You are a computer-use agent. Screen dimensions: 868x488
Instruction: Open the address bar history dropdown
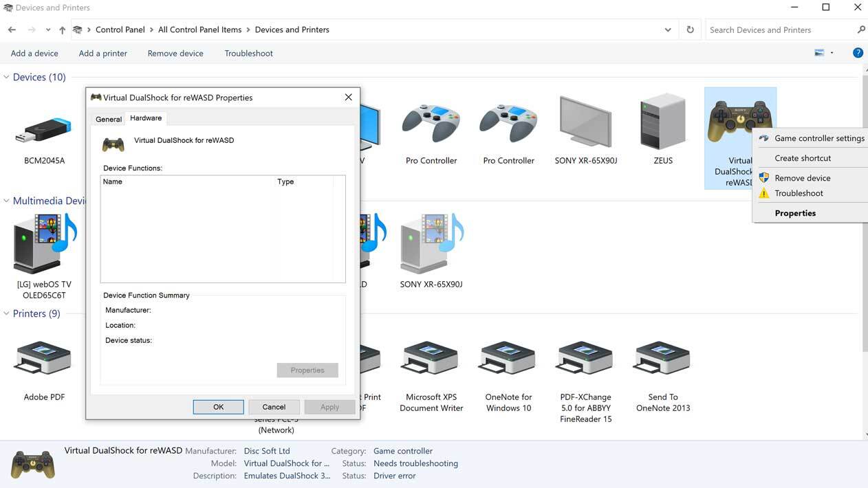coord(668,30)
